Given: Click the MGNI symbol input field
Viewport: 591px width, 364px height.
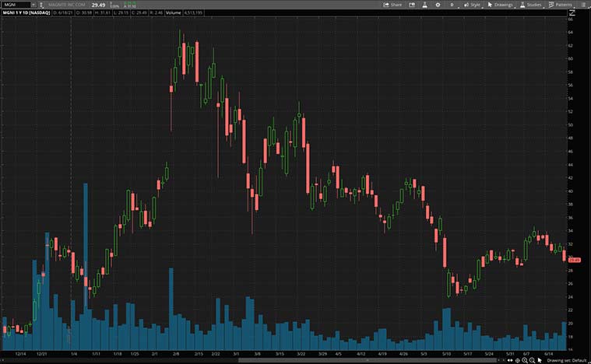Looking at the screenshot, I should [x=16, y=5].
